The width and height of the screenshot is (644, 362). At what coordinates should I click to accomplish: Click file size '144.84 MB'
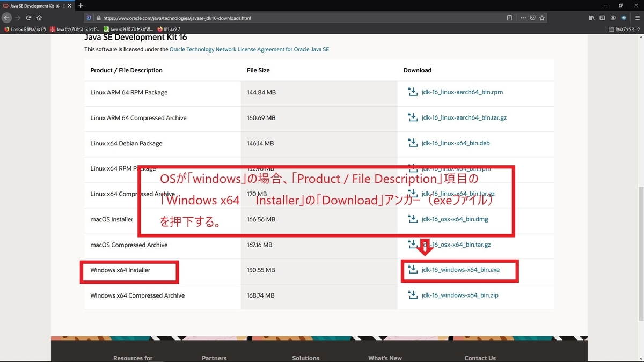(261, 92)
